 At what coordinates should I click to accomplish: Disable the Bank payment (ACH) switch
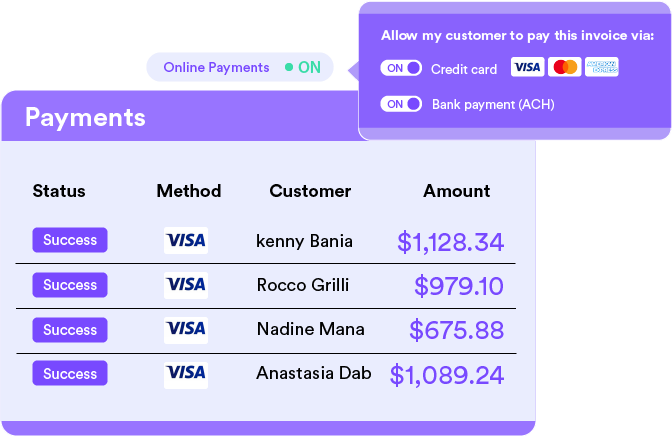click(401, 104)
